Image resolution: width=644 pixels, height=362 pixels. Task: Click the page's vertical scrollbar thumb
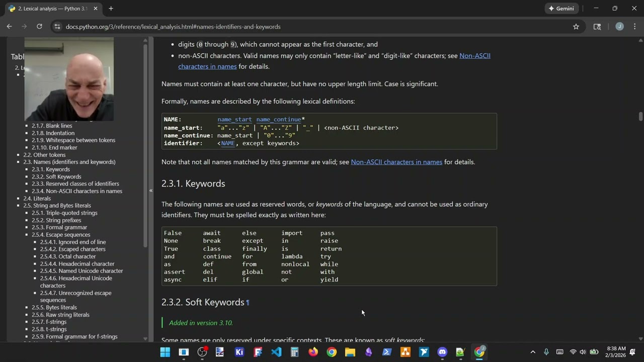point(640,116)
